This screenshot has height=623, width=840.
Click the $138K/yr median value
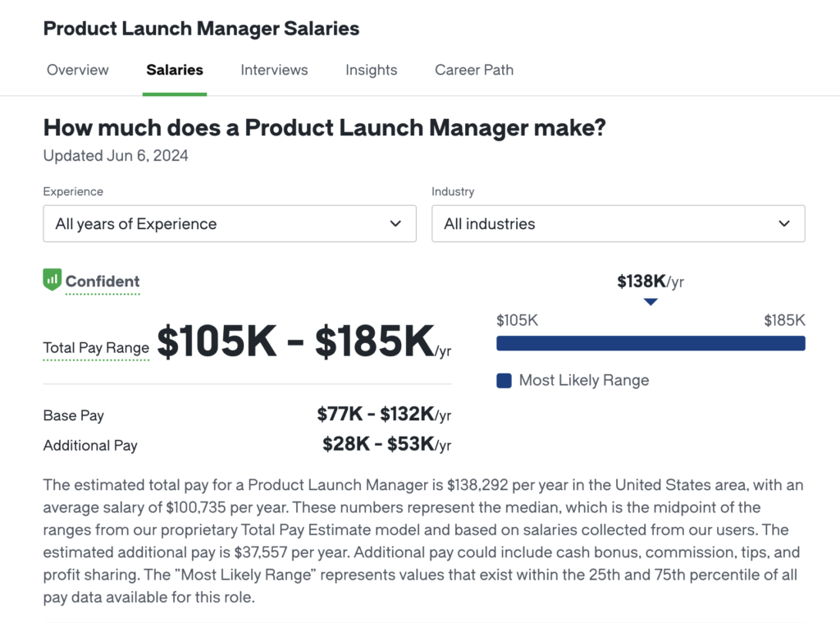[x=651, y=280]
